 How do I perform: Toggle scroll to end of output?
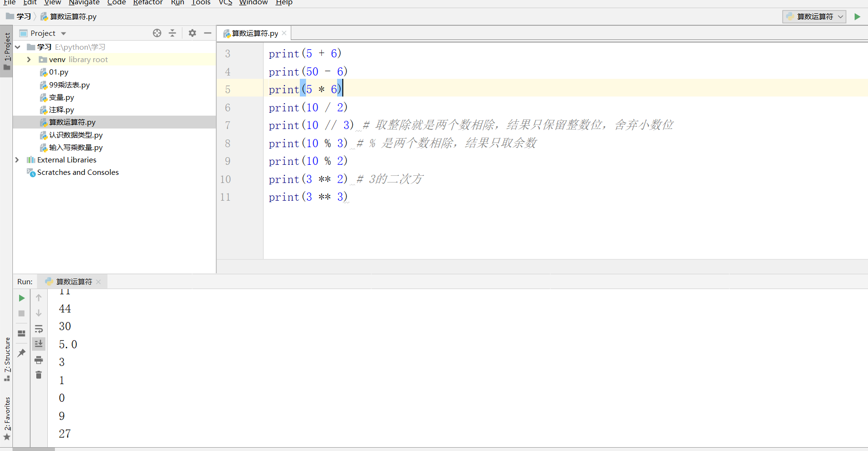[39, 344]
